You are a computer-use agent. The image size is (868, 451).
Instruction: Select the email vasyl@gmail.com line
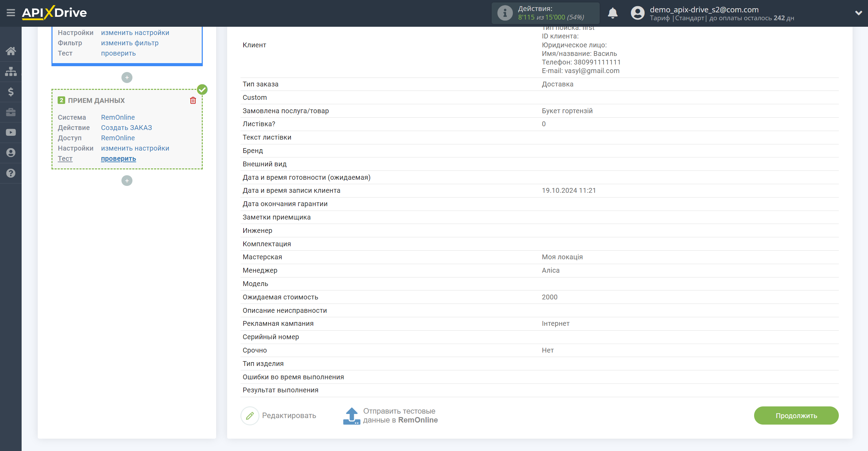point(580,71)
